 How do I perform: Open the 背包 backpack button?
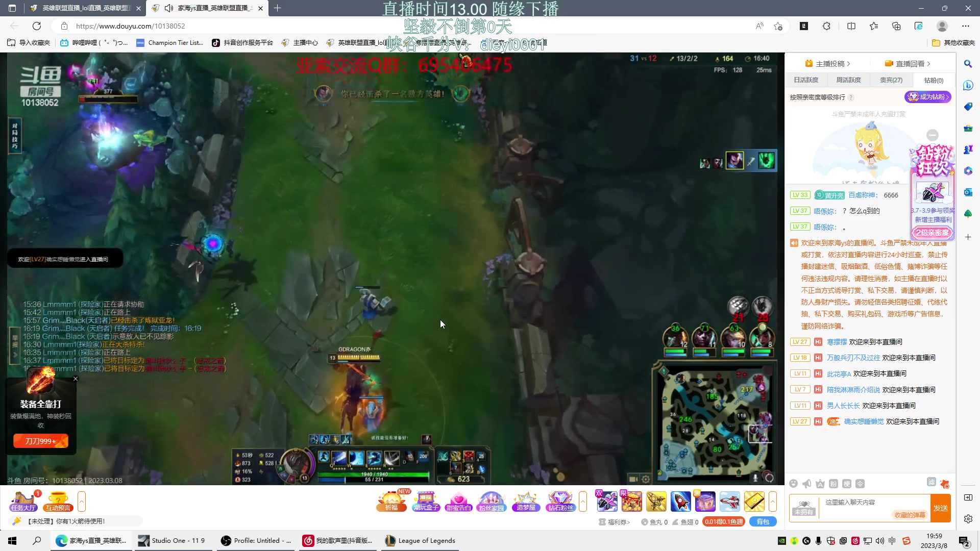coord(763,521)
